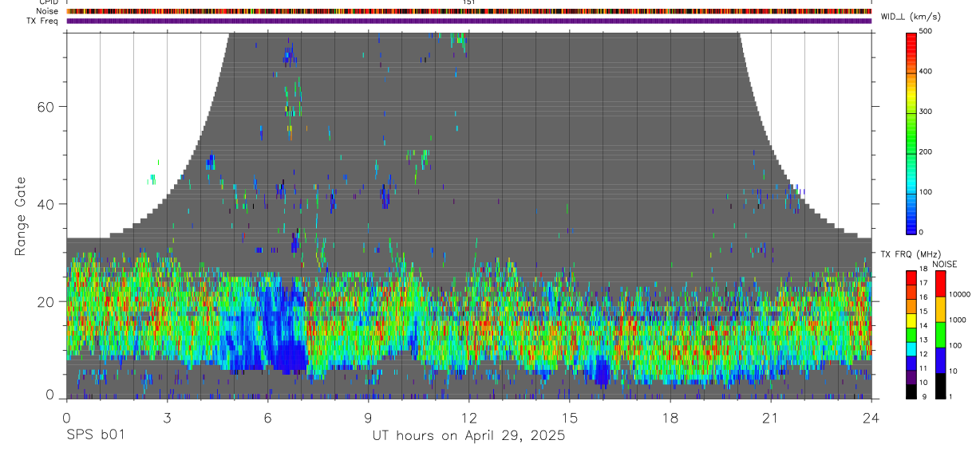980x452 pixels.
Task: Click the 12 hour x-axis tick label
Action: (x=469, y=418)
